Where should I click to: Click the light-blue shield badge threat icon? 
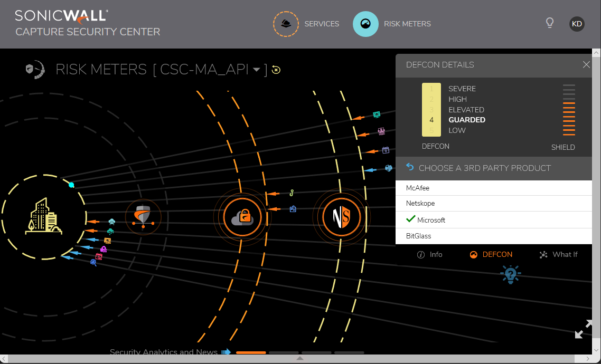pos(389,168)
